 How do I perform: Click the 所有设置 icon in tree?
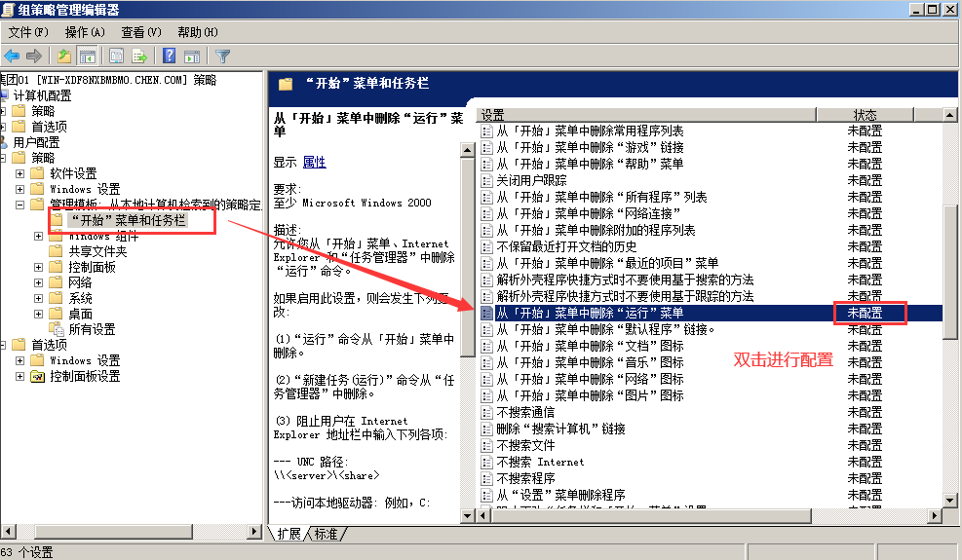tap(58, 329)
